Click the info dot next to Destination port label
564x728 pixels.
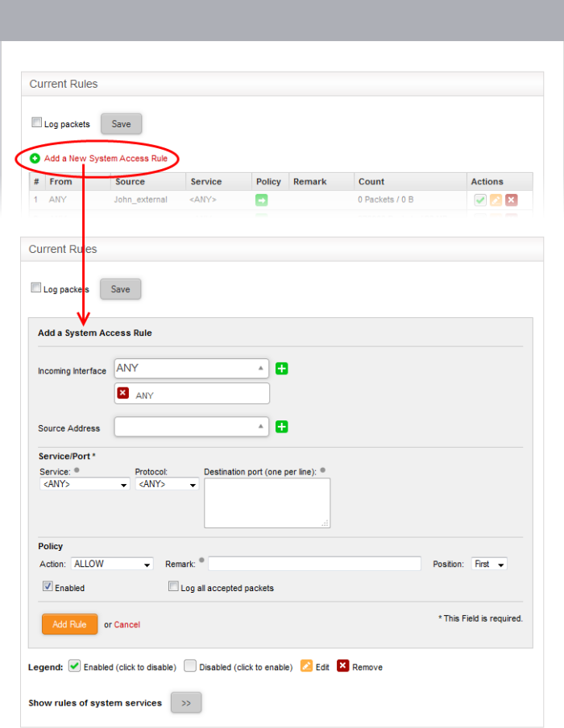click(323, 469)
